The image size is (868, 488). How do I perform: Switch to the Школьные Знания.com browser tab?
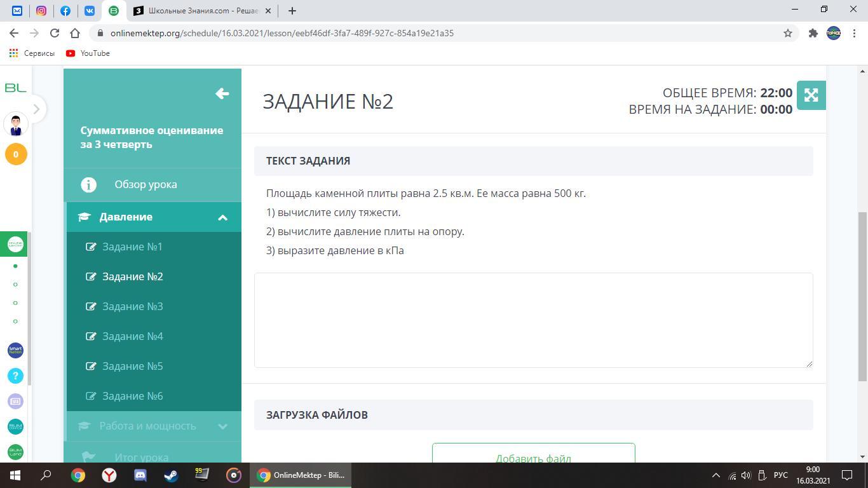(x=201, y=11)
